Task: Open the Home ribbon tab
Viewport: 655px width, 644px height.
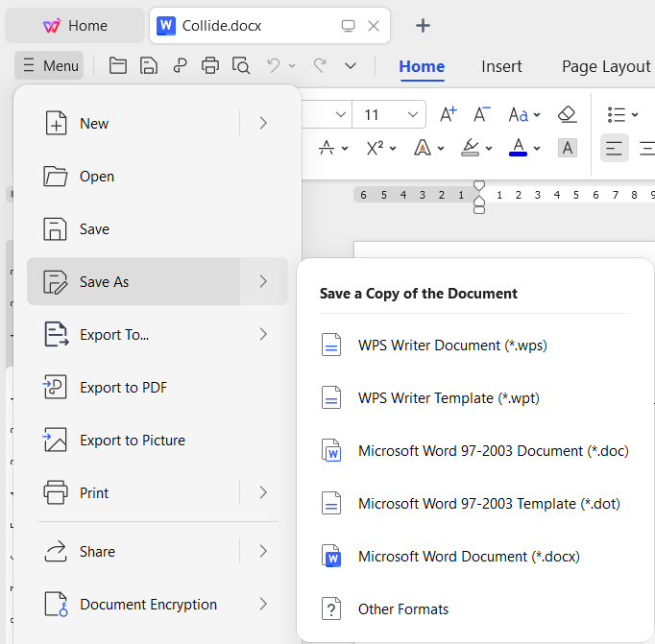Action: [x=422, y=66]
